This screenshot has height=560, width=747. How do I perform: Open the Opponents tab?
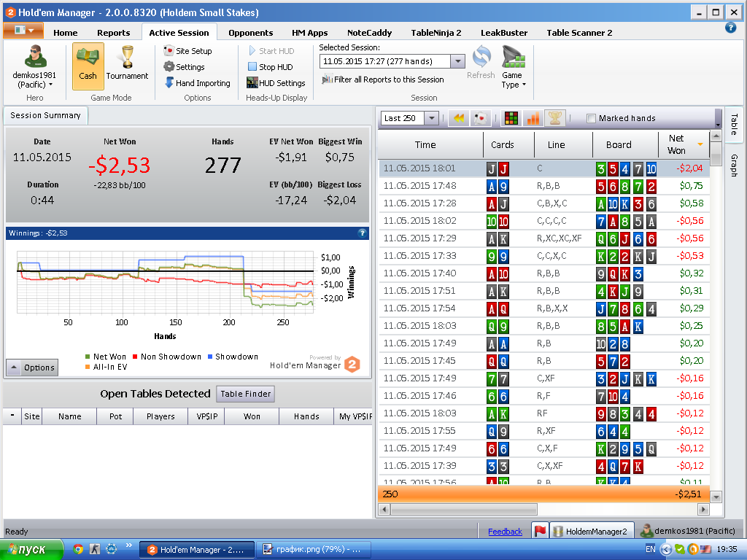251,33
